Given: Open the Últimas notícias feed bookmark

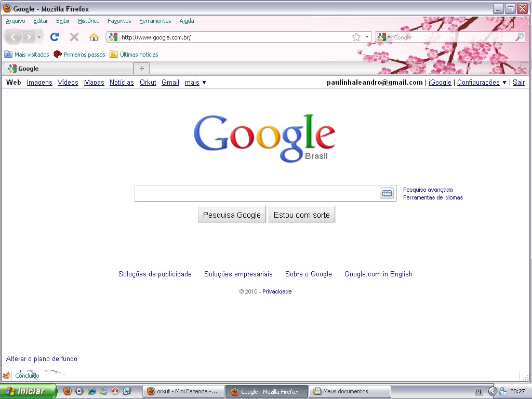Looking at the screenshot, I should [x=134, y=54].
